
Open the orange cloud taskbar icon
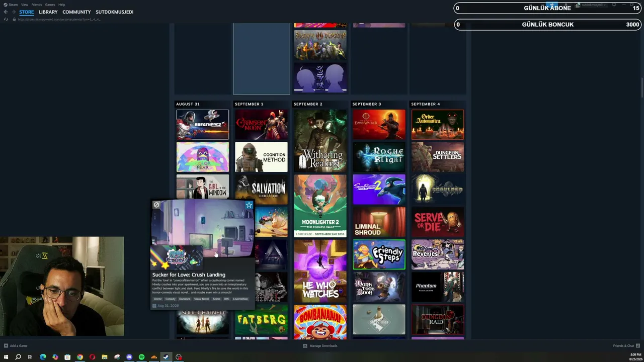[x=153, y=357]
